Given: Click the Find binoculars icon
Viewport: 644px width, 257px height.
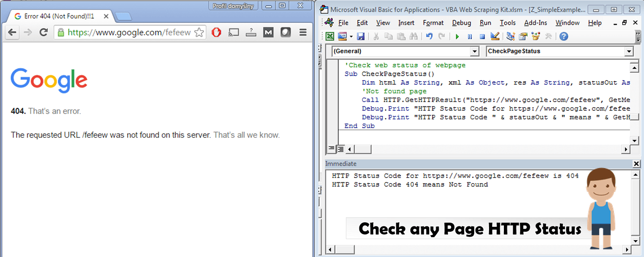Looking at the screenshot, I should tap(414, 36).
